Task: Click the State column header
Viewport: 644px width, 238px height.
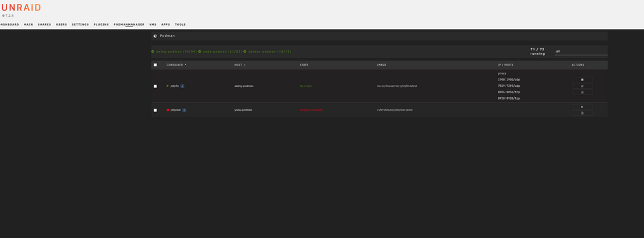Action: tap(304, 65)
